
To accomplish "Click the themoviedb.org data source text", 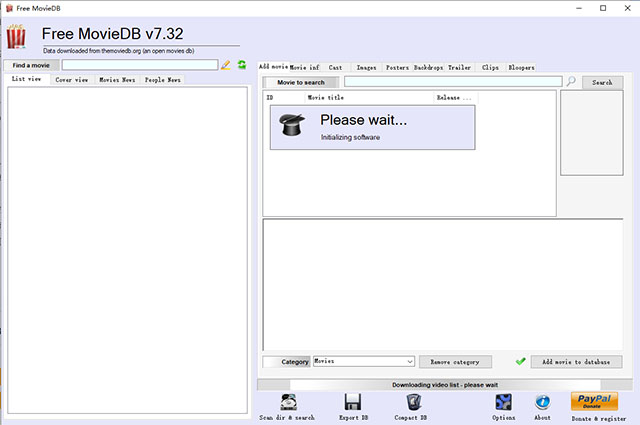I will pyautogui.click(x=119, y=51).
